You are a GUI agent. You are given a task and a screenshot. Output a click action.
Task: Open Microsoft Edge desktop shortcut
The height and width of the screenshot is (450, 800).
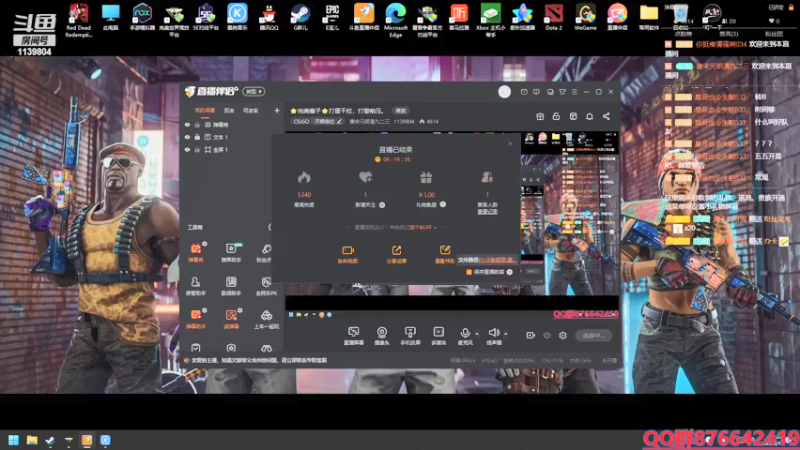pyautogui.click(x=395, y=19)
